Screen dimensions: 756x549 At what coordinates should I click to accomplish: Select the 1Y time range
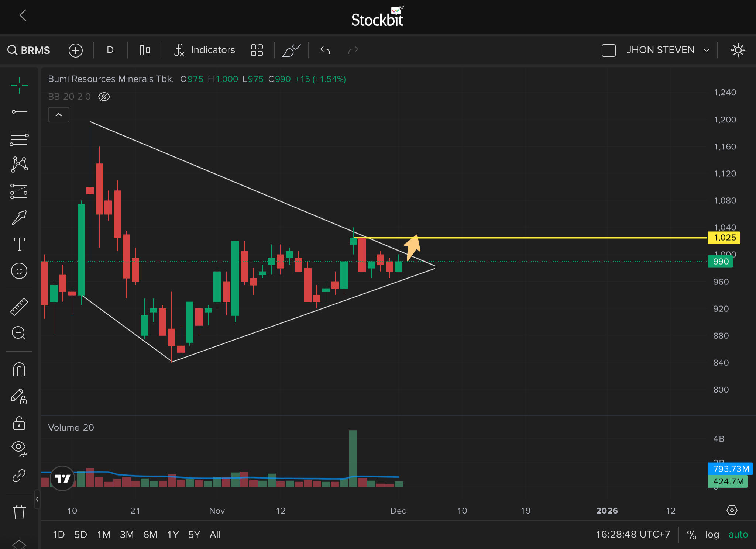point(173,534)
